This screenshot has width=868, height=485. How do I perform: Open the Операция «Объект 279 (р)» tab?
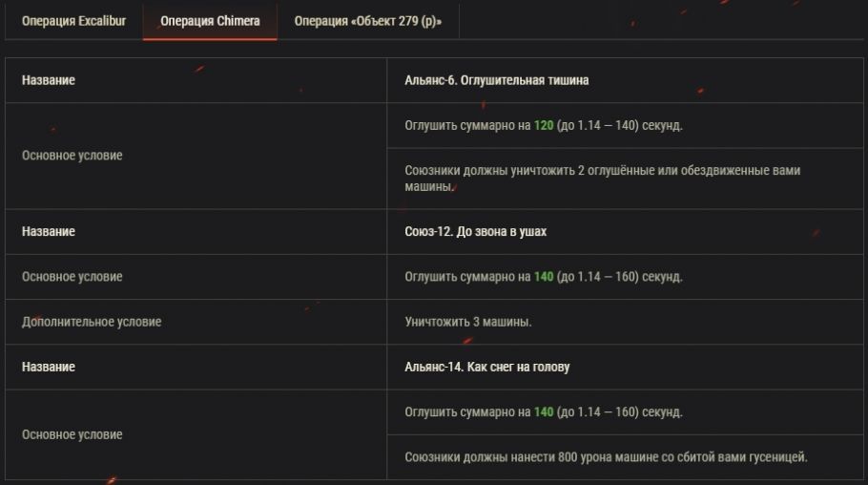[x=367, y=21]
